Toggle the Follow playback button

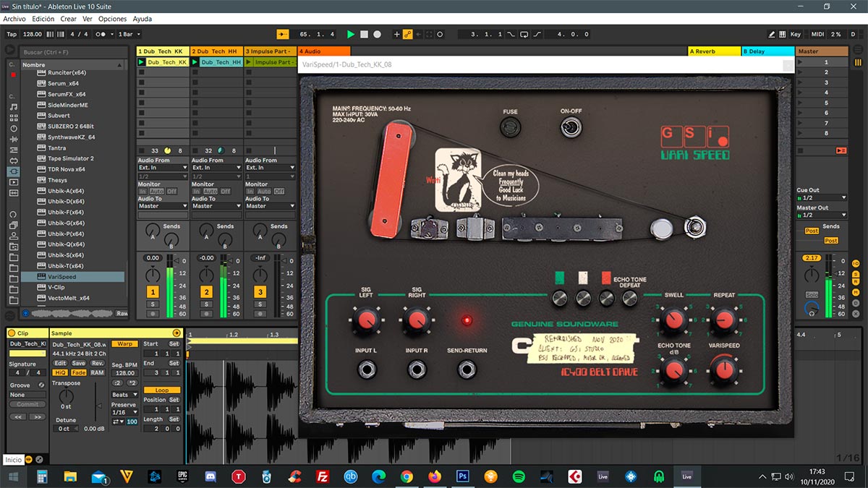click(283, 34)
